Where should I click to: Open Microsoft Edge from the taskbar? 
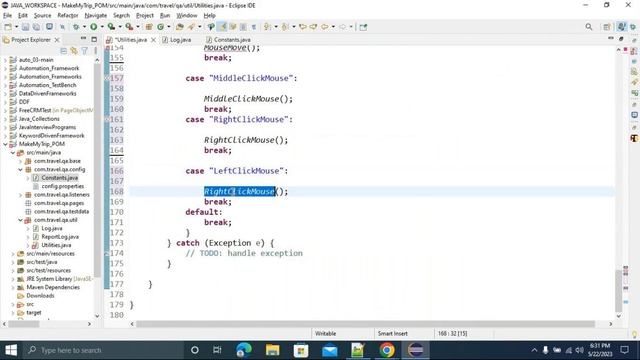(244, 350)
